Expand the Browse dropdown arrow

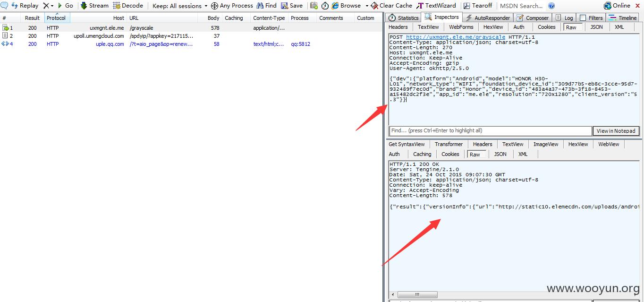[x=367, y=6]
